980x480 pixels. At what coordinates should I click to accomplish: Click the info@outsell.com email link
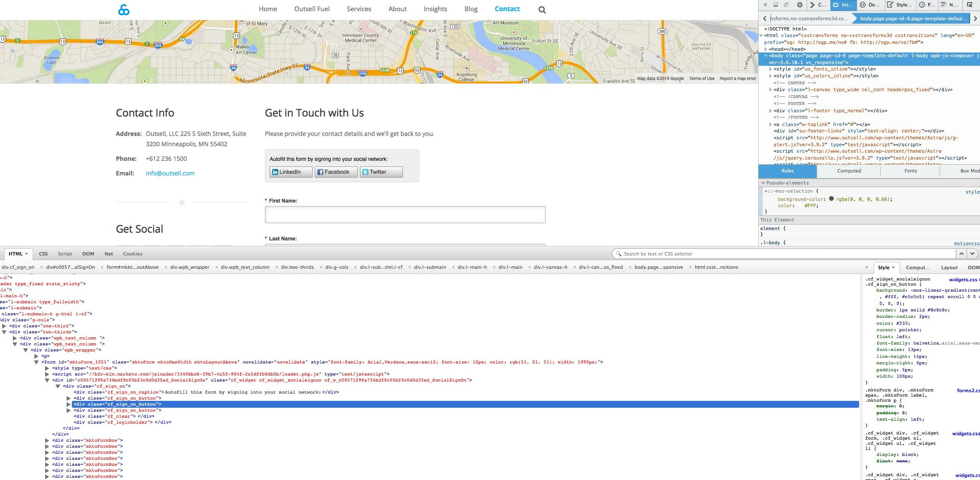(x=170, y=173)
